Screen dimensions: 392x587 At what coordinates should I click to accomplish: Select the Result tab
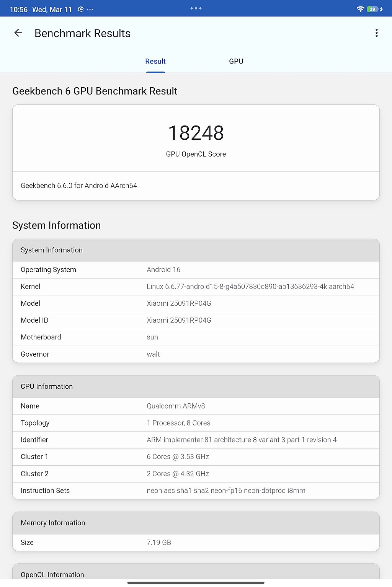click(x=155, y=61)
